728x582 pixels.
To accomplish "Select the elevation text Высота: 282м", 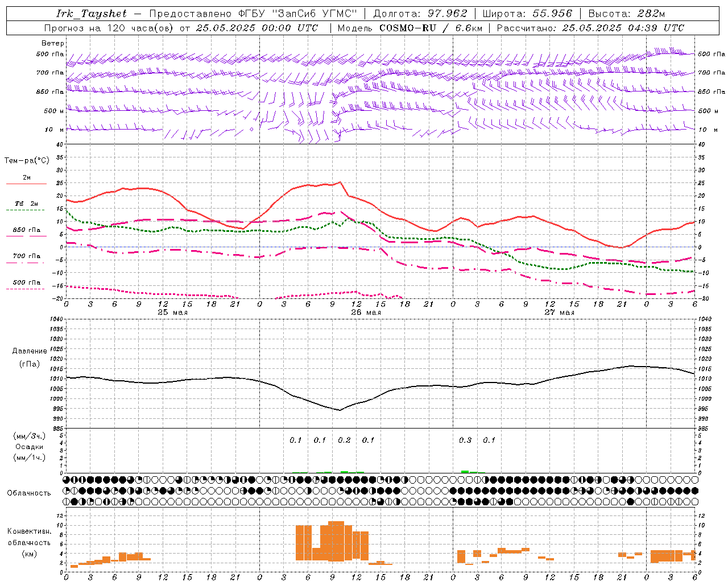I will coord(626,14).
